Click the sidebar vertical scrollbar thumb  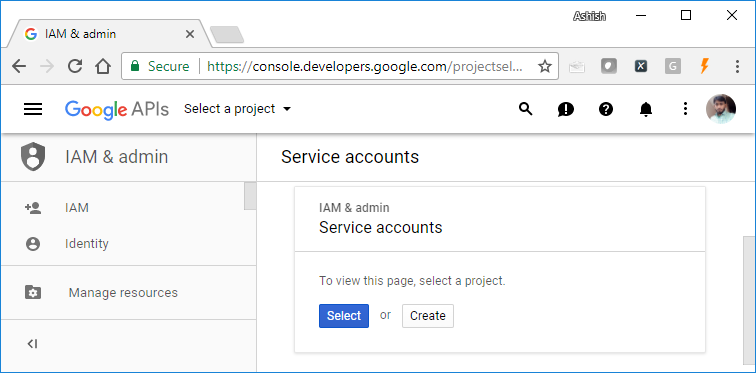tap(250, 196)
